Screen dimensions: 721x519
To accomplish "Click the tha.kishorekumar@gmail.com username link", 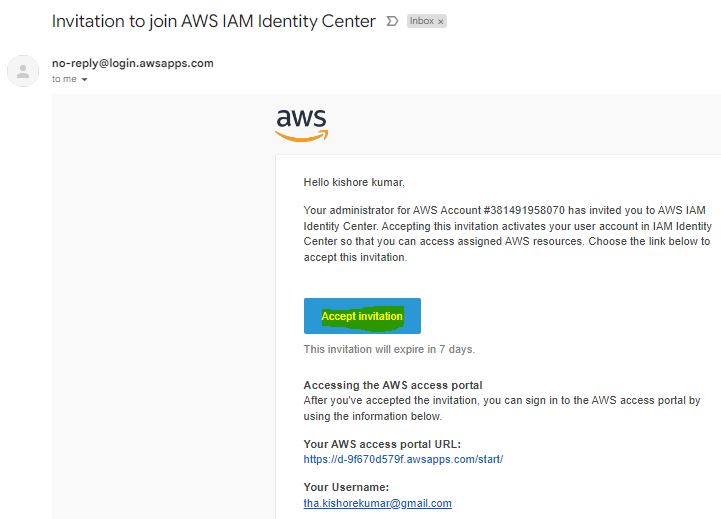I will click(377, 503).
